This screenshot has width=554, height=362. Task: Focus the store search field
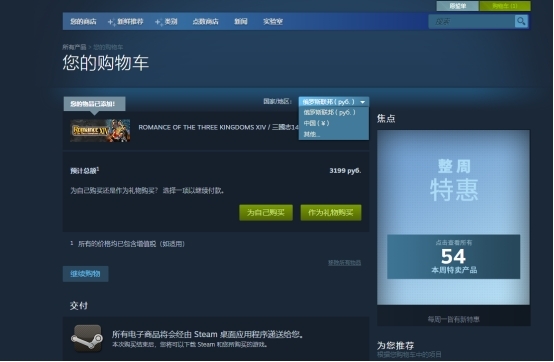pyautogui.click(x=472, y=22)
